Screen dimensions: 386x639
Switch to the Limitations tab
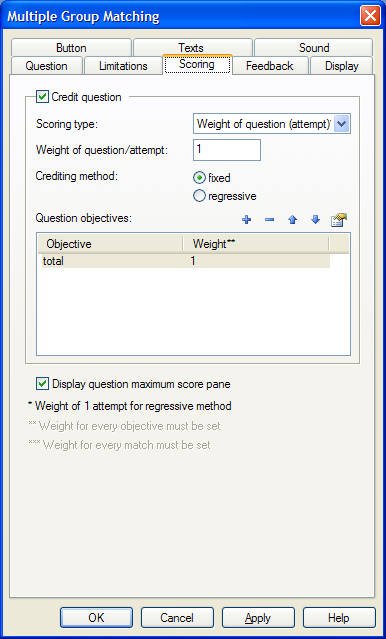(123, 66)
